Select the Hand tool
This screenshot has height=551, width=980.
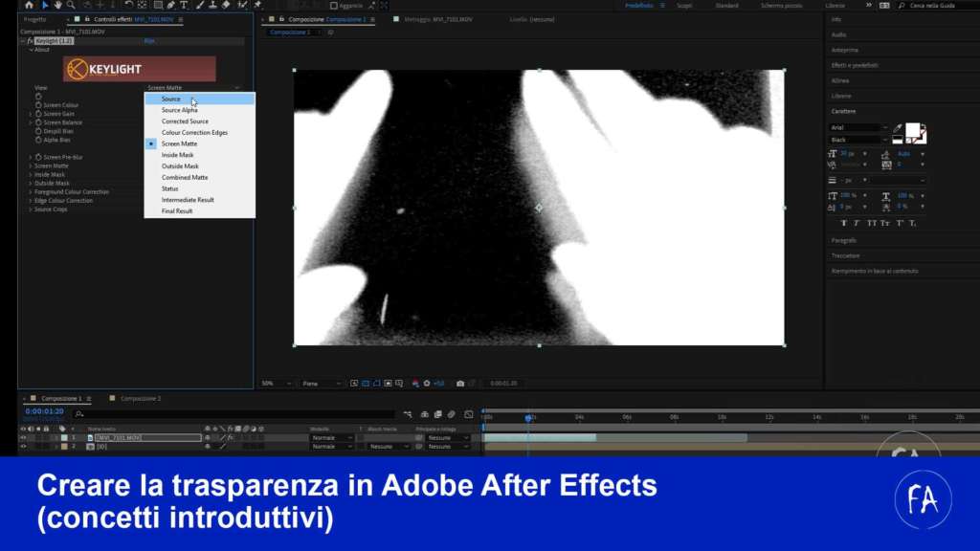(x=57, y=5)
